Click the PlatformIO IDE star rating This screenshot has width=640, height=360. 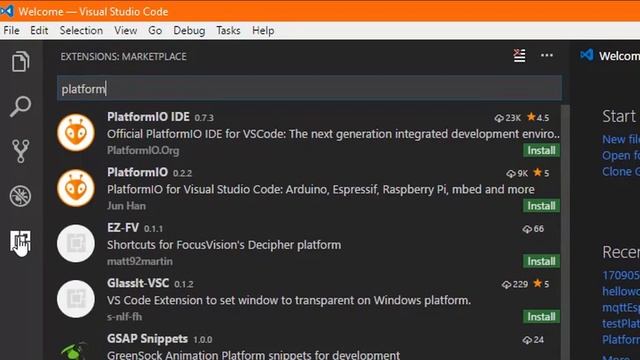click(538, 118)
